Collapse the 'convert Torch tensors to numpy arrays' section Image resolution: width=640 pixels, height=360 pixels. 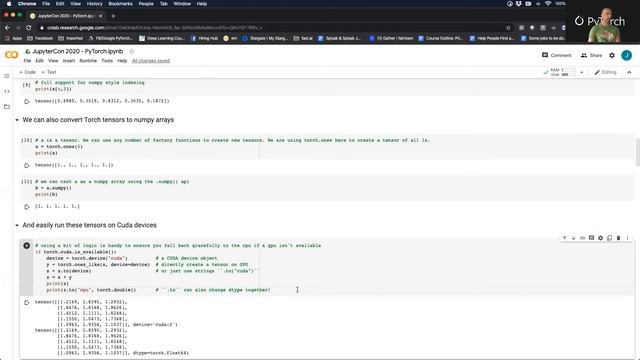point(17,120)
